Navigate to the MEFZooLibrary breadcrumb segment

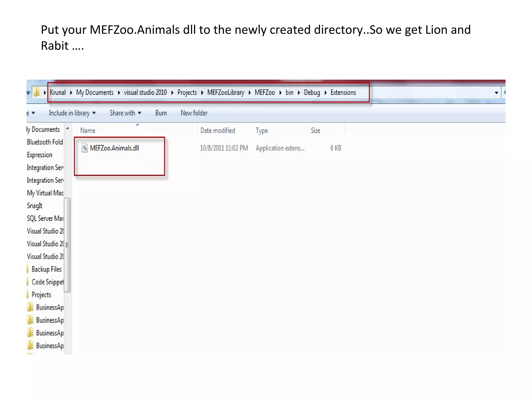click(x=225, y=92)
